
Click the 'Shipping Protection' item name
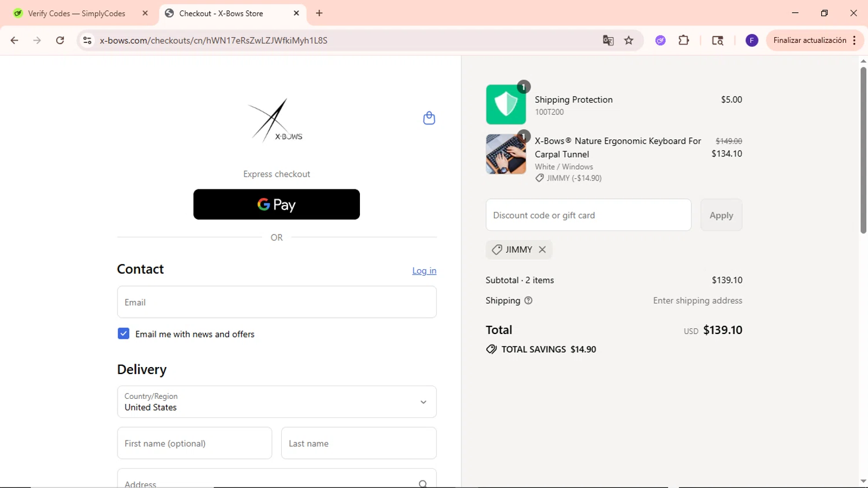573,100
